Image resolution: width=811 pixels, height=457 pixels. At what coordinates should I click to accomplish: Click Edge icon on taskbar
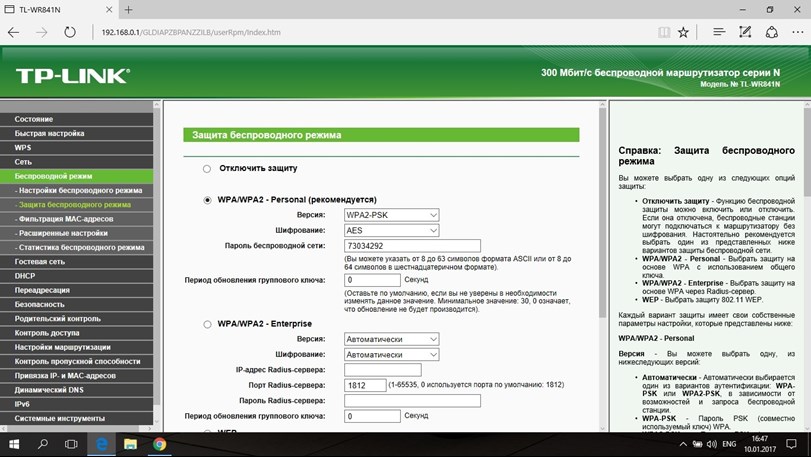pos(102,444)
